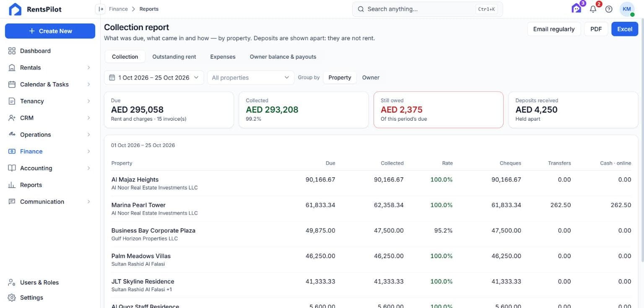Image resolution: width=644 pixels, height=308 pixels.
Task: Expand the Accounting menu chevron
Action: pyautogui.click(x=88, y=168)
